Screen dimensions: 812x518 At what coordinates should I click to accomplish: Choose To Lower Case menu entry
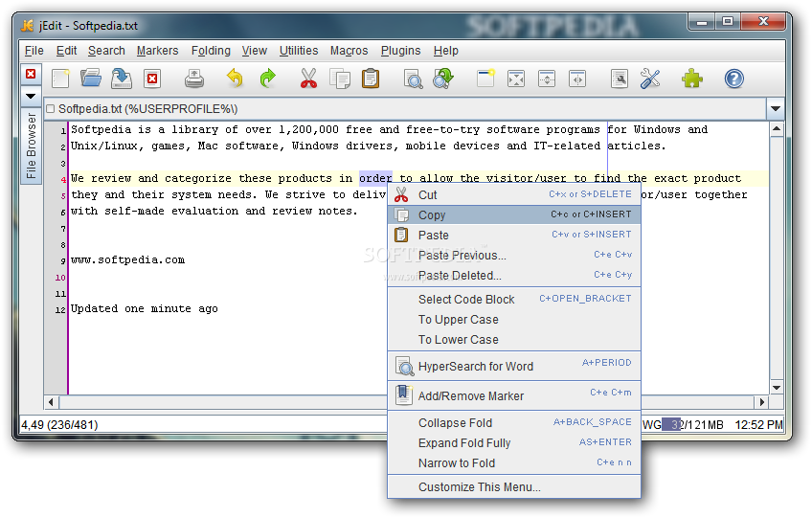(514, 340)
